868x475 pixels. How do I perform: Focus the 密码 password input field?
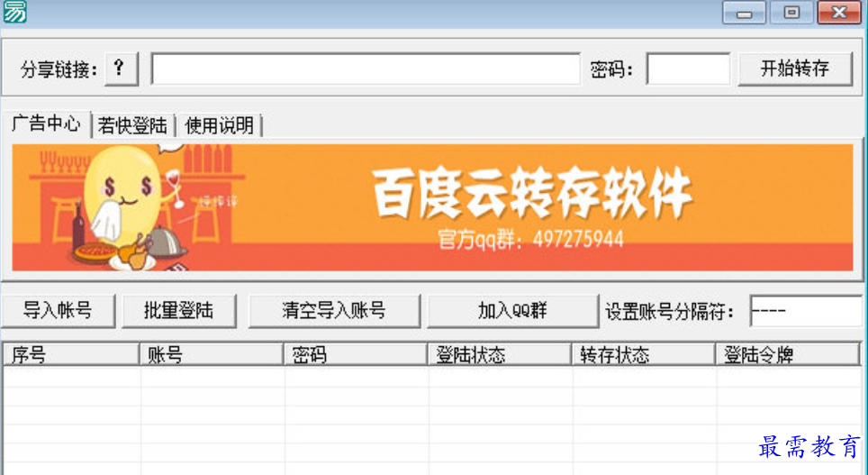[688, 69]
